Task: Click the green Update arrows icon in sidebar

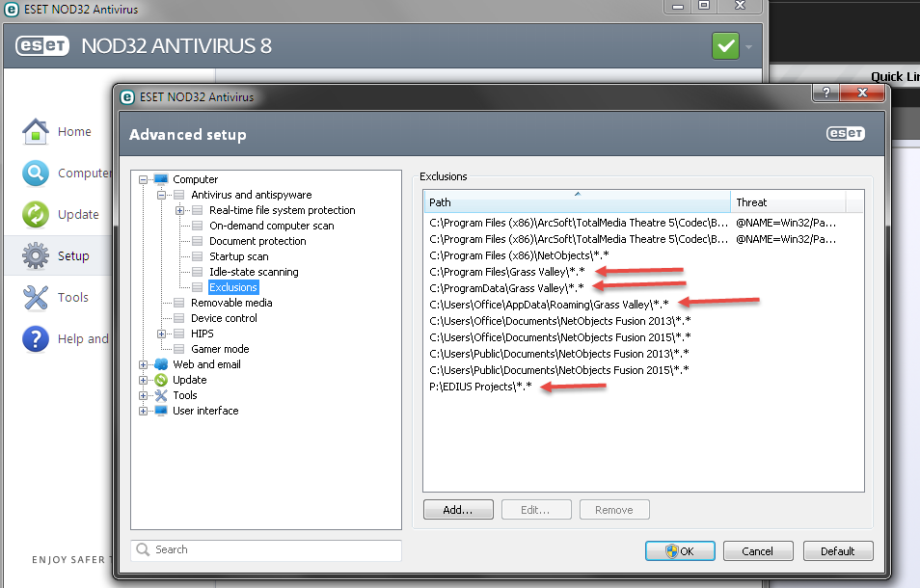Action: (x=36, y=214)
